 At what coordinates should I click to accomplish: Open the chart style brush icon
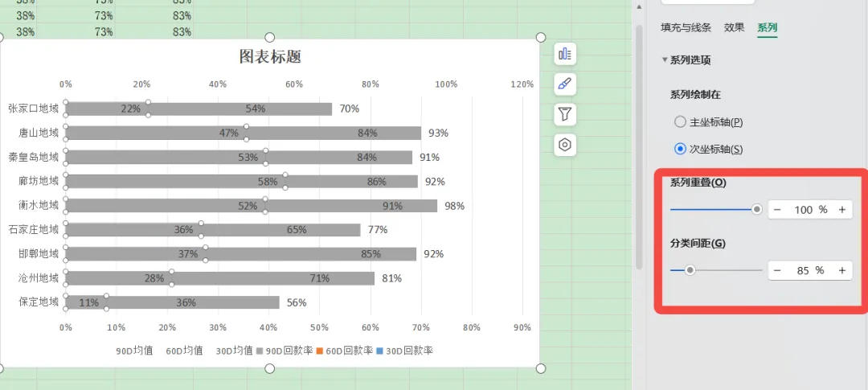(x=565, y=84)
